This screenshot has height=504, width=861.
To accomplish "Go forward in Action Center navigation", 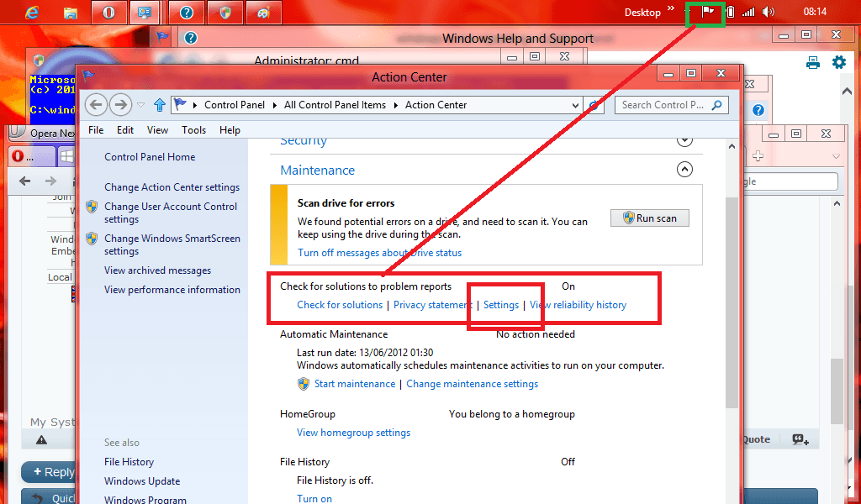I will coord(120,104).
